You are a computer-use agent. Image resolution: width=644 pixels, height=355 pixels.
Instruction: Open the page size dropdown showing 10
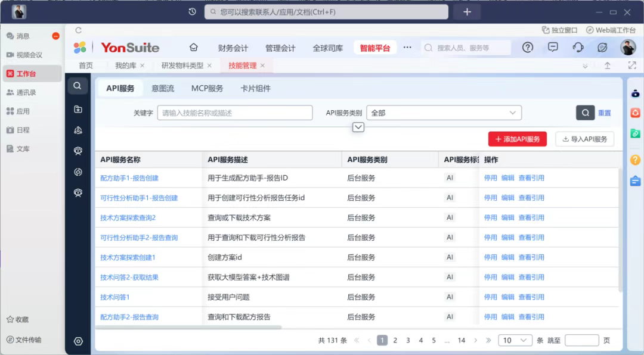(515, 340)
